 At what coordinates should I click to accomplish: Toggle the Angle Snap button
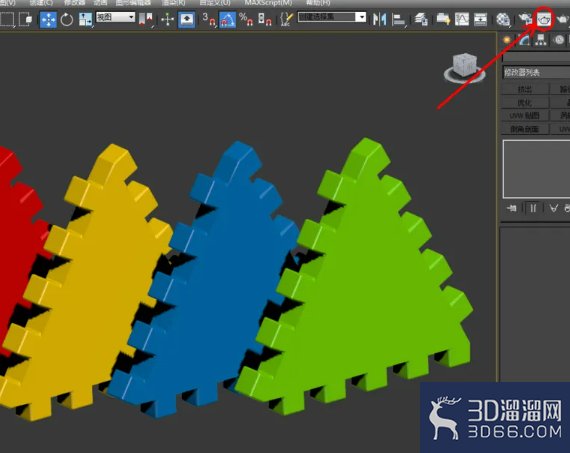point(228,19)
